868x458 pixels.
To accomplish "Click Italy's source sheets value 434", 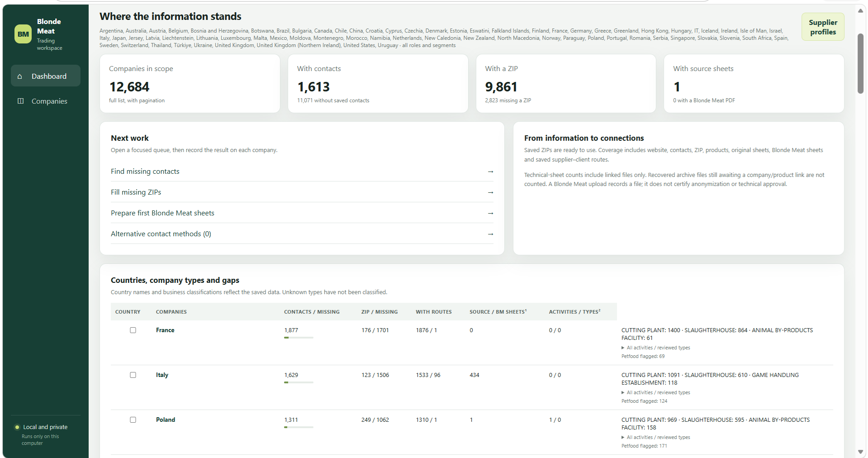I will pyautogui.click(x=474, y=375).
